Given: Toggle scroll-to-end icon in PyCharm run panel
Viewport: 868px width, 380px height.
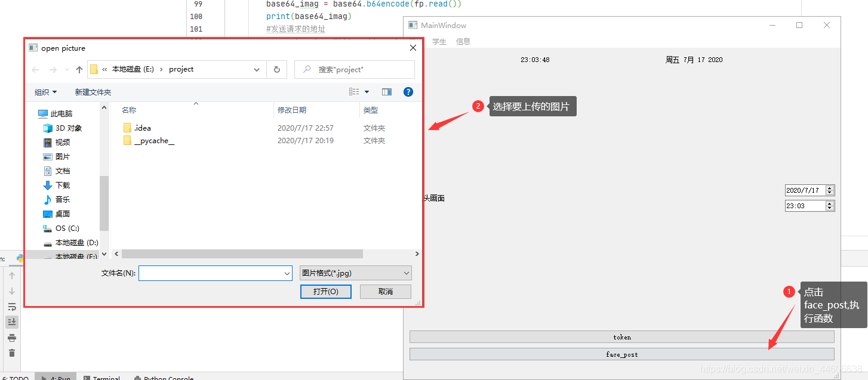Looking at the screenshot, I should click(12, 322).
